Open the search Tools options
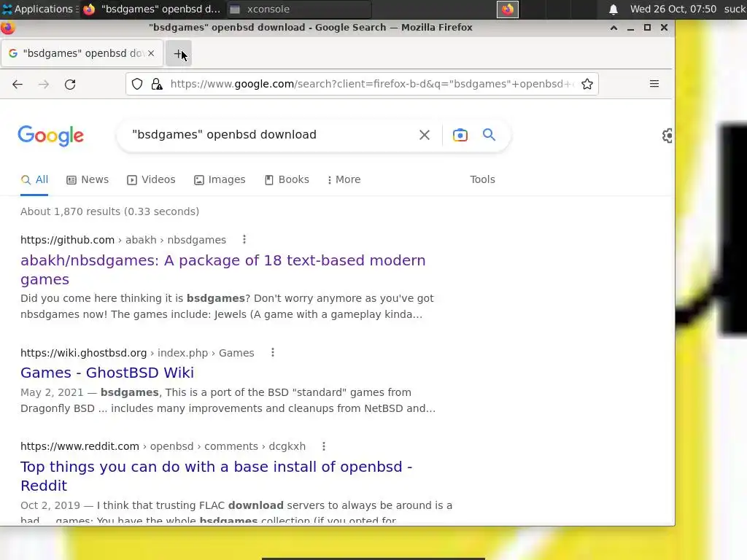This screenshot has width=747, height=560. (482, 179)
